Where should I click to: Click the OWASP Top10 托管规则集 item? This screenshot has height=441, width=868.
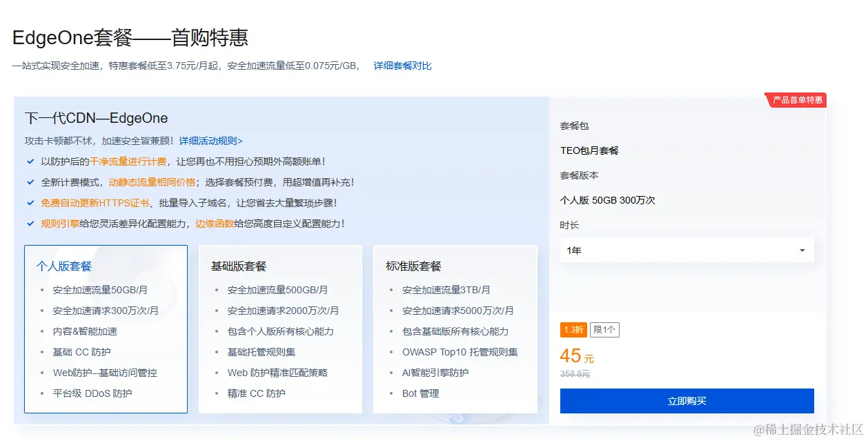[x=460, y=352]
